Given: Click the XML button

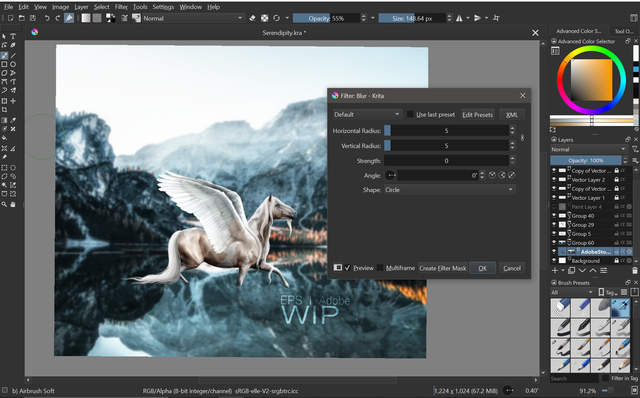Looking at the screenshot, I should coord(512,115).
